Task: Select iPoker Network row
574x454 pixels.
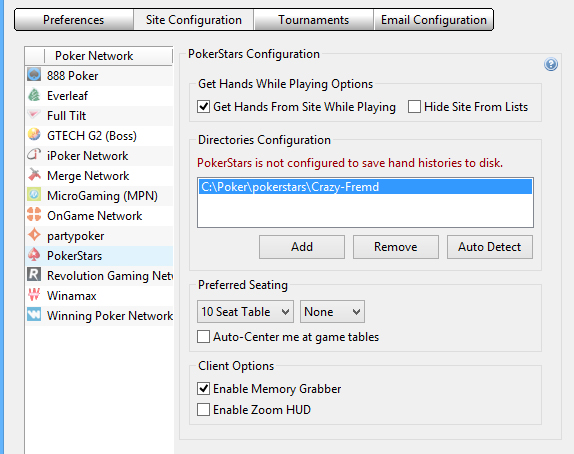Action: click(x=99, y=156)
